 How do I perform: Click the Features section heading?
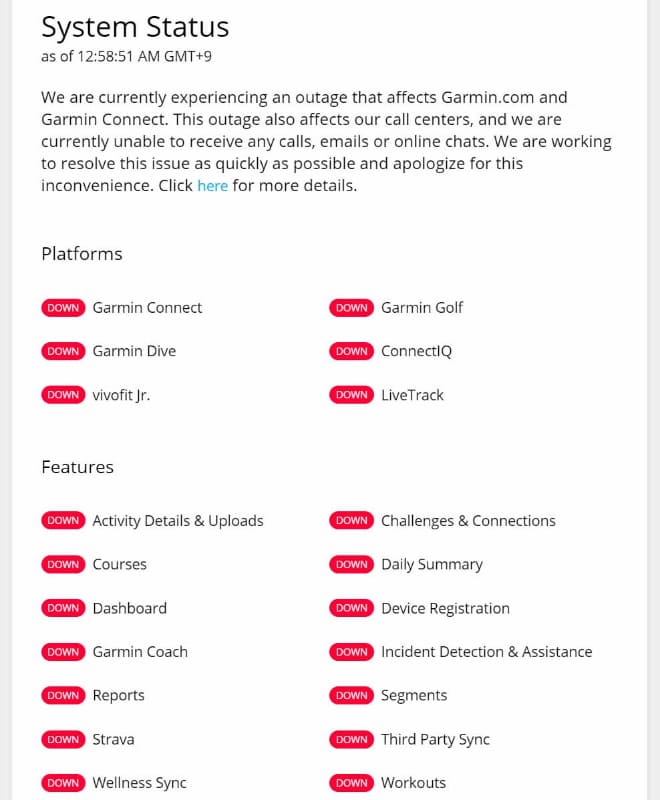click(78, 467)
